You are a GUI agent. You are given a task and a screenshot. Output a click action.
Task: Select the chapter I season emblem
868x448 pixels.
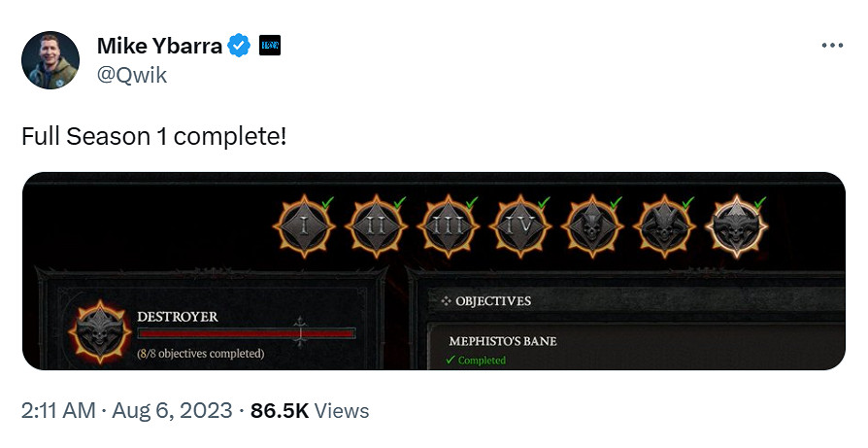307,227
